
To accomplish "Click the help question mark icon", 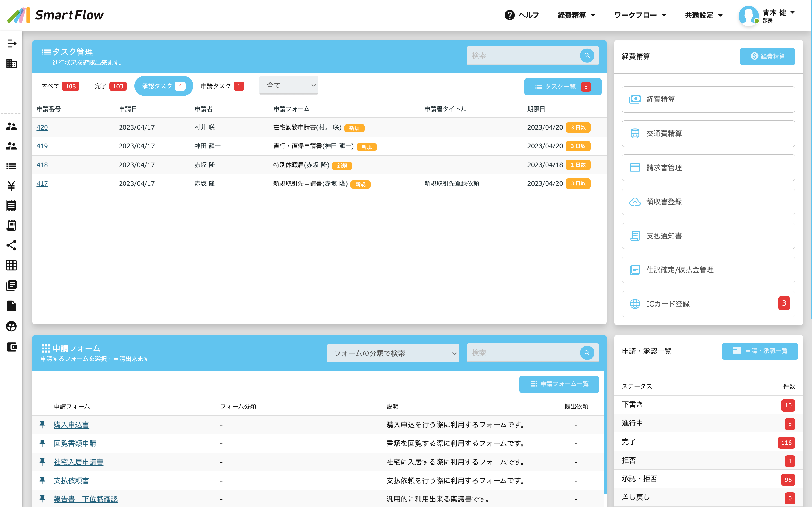I will 509,15.
